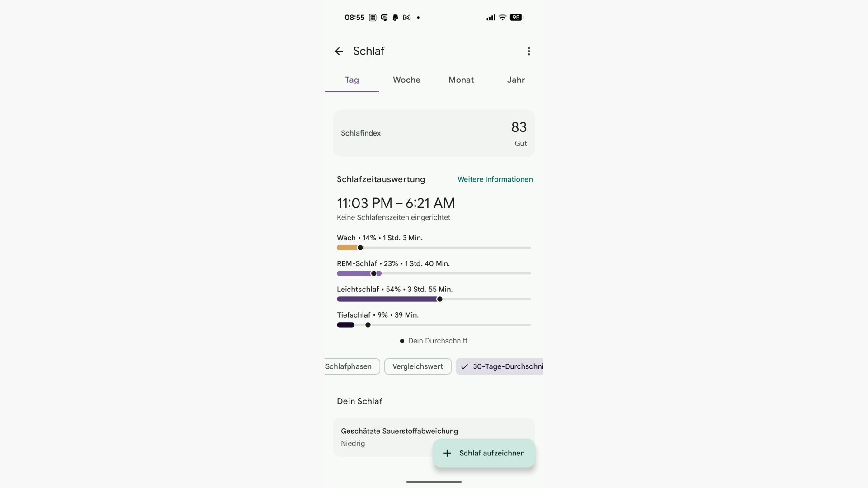The width and height of the screenshot is (868, 488).
Task: Select the Schlafphasen chip
Action: point(350,366)
